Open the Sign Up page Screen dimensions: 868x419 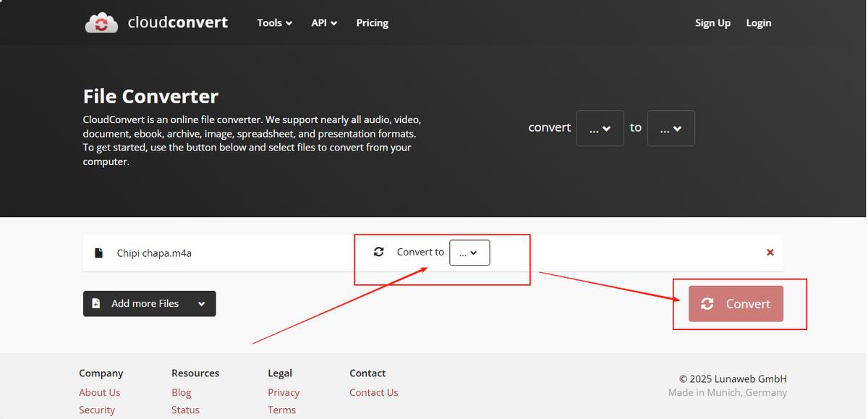point(712,22)
